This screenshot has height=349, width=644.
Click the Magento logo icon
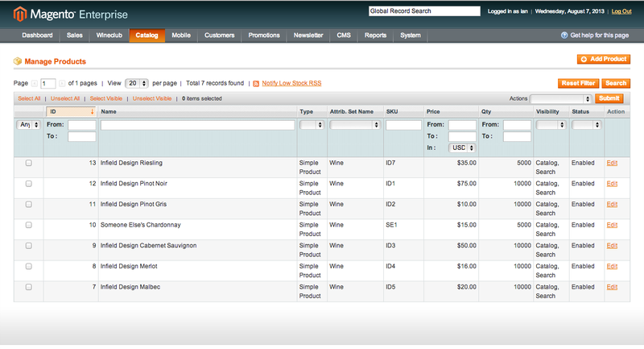click(x=19, y=14)
